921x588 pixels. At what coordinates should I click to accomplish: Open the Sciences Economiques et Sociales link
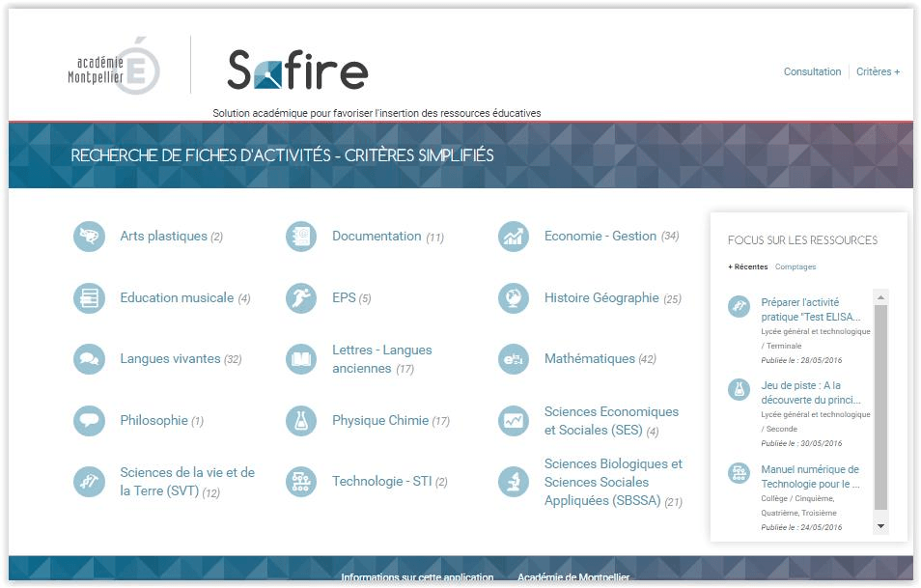[x=611, y=421]
